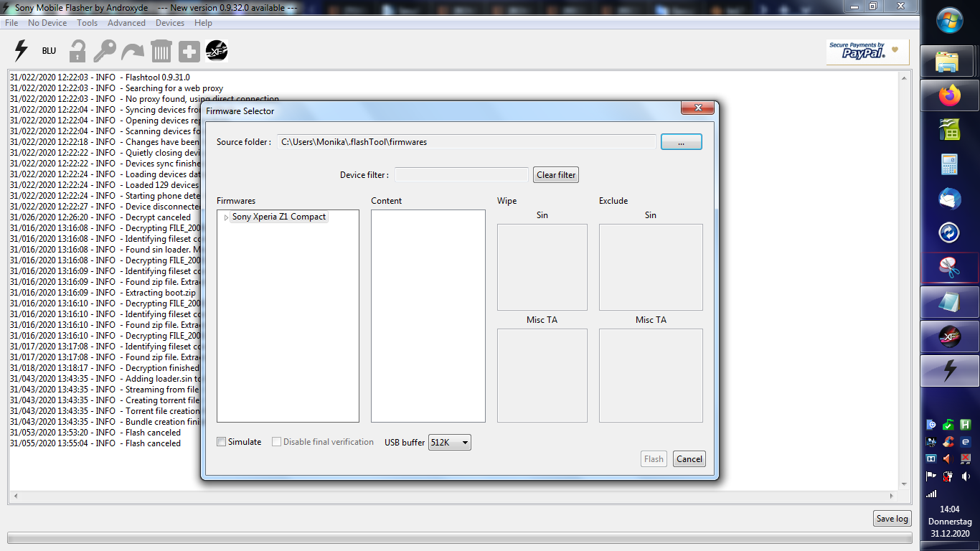980x551 pixels.
Task: Click the network signal bars tray icon
Action: click(931, 494)
